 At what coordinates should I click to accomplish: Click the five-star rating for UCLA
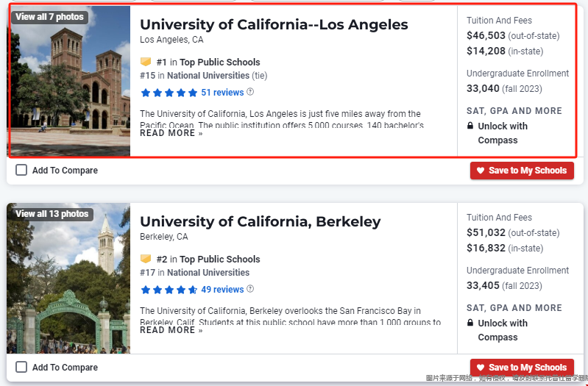(169, 93)
